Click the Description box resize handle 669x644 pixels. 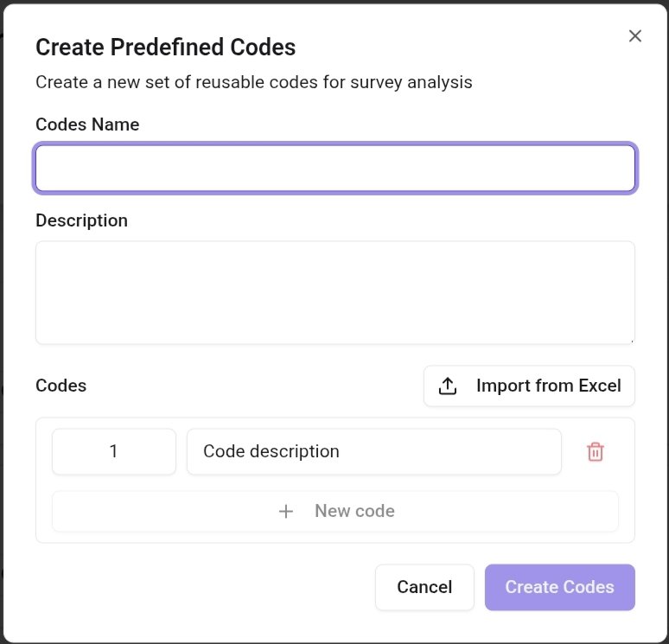pyautogui.click(x=631, y=340)
